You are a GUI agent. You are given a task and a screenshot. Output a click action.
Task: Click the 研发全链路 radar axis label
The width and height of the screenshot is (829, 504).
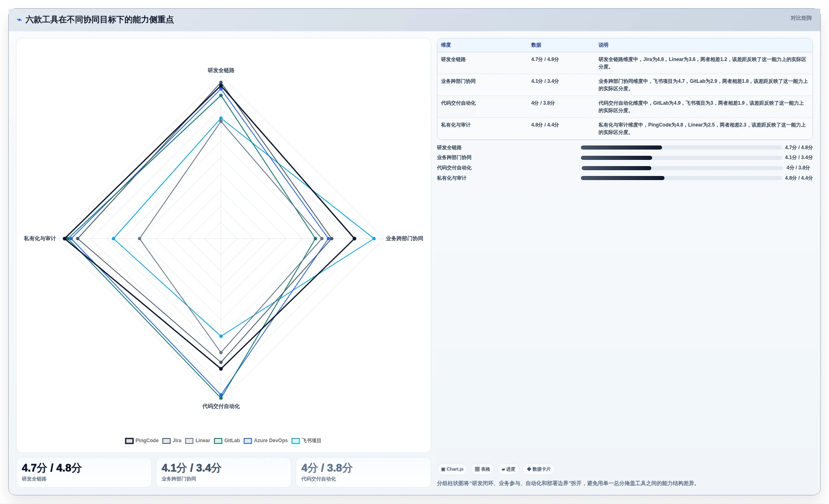(221, 70)
